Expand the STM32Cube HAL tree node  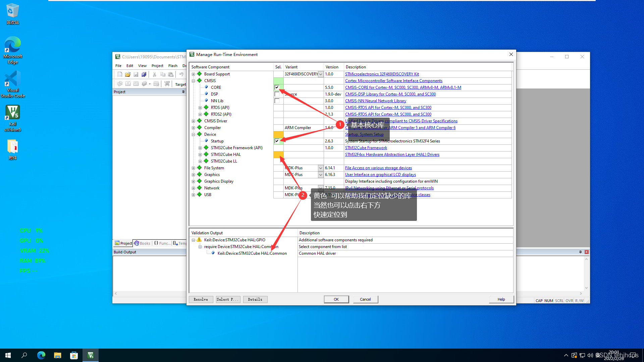pyautogui.click(x=200, y=155)
